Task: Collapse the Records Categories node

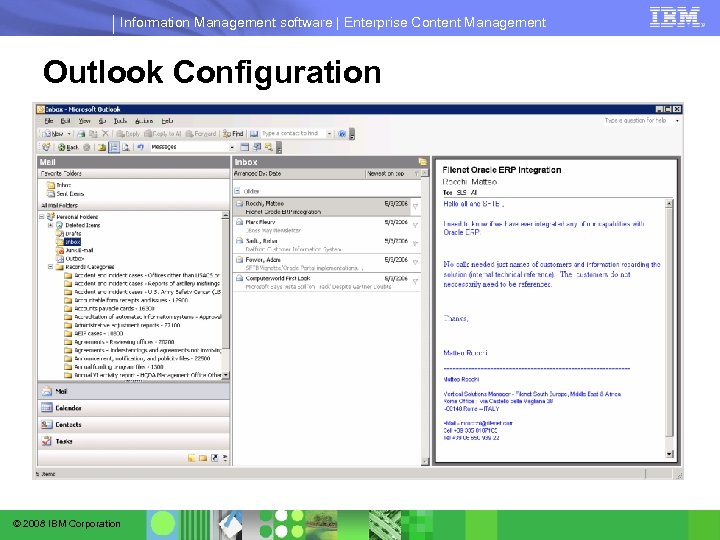Action: coord(51,267)
